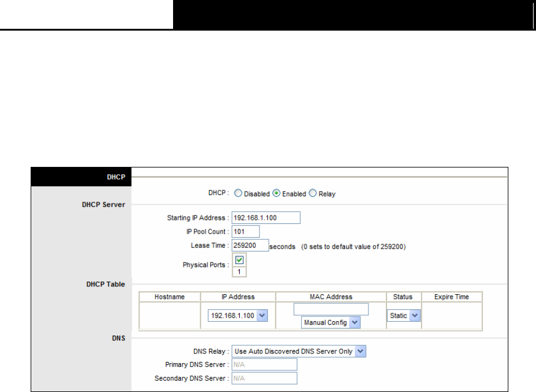Click the Primary DNS Server field

[264, 364]
